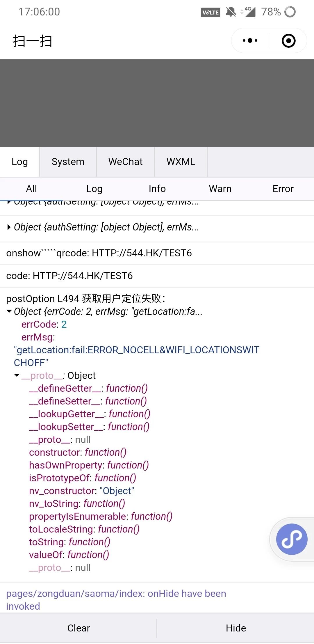The height and width of the screenshot is (644, 314).
Task: Check the VoLTE status bar icon
Action: pos(210,12)
